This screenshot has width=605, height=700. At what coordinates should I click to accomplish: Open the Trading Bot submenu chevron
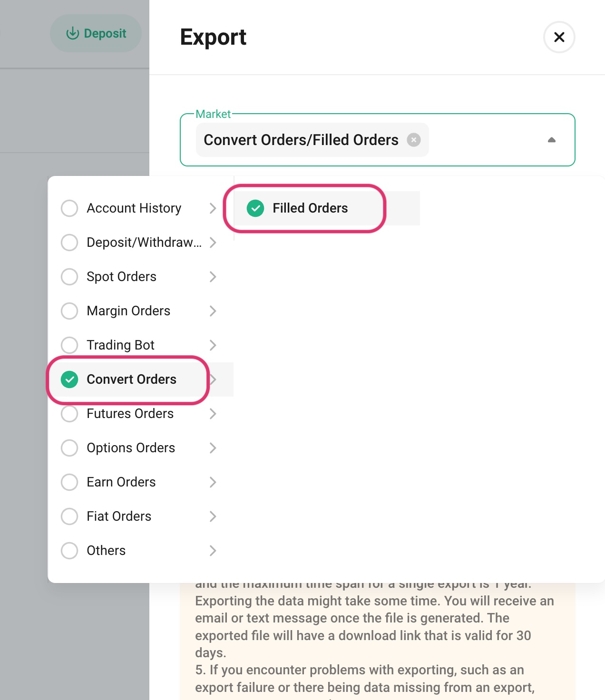(x=213, y=345)
